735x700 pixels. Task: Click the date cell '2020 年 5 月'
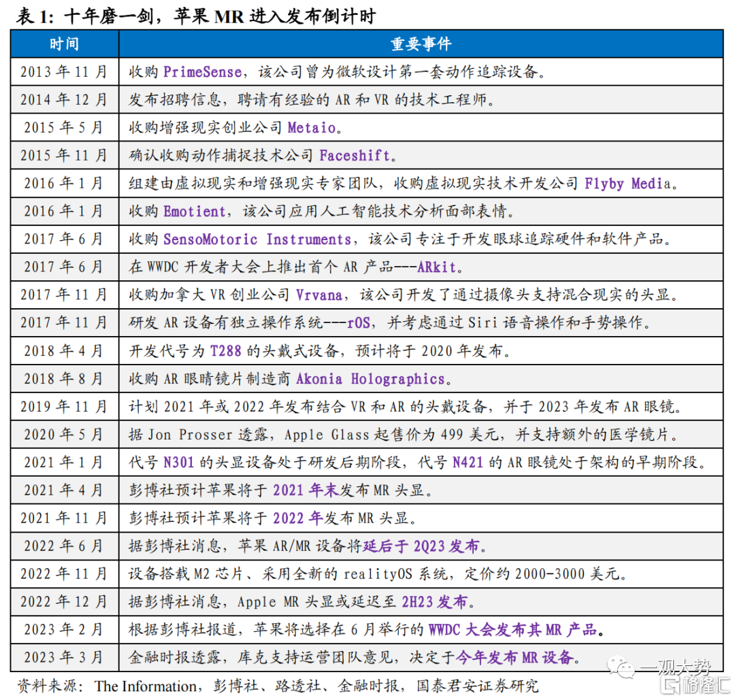tap(64, 434)
